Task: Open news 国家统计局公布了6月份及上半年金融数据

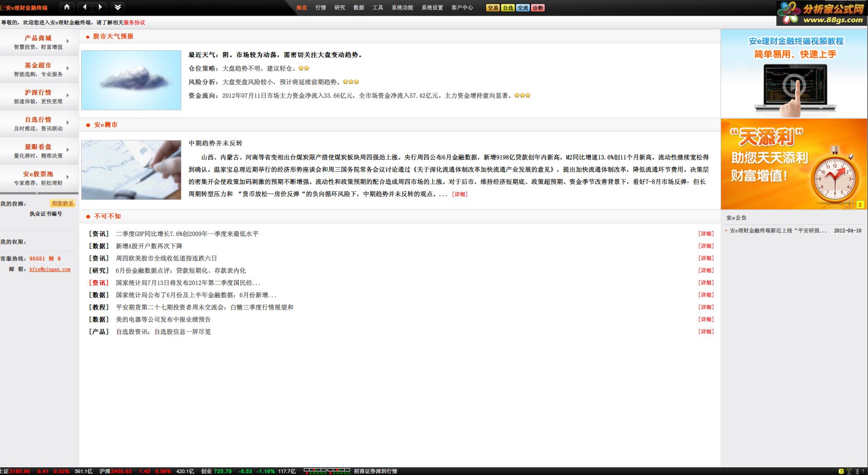Action: pyautogui.click(x=196, y=295)
